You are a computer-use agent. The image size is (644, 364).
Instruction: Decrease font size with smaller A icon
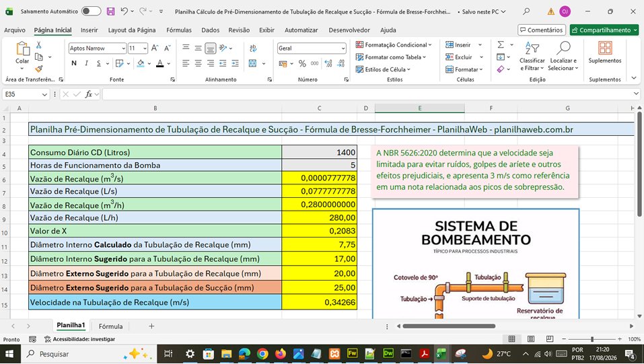coord(168,48)
